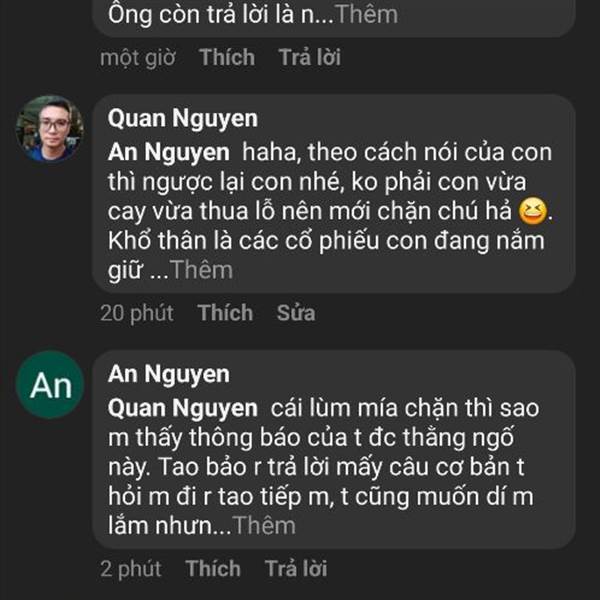Image resolution: width=600 pixels, height=600 pixels.
Task: Open the '20 phút' timestamp link
Action: pos(137,313)
